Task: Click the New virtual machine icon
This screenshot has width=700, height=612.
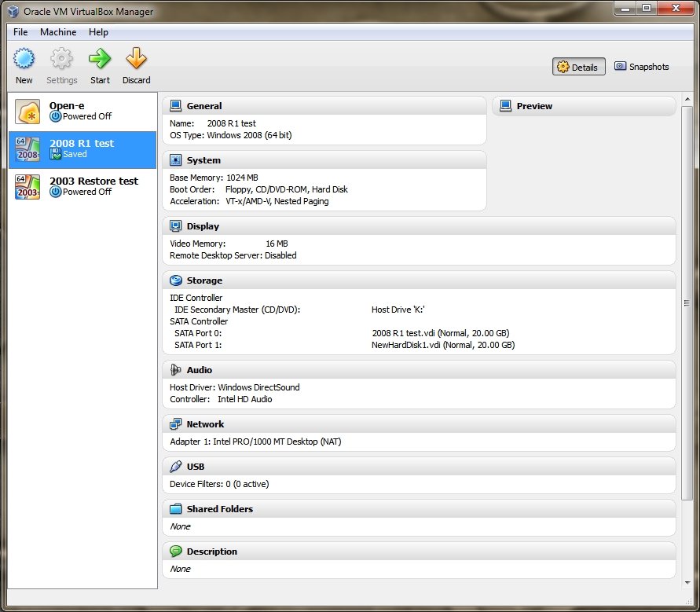Action: coord(24,59)
